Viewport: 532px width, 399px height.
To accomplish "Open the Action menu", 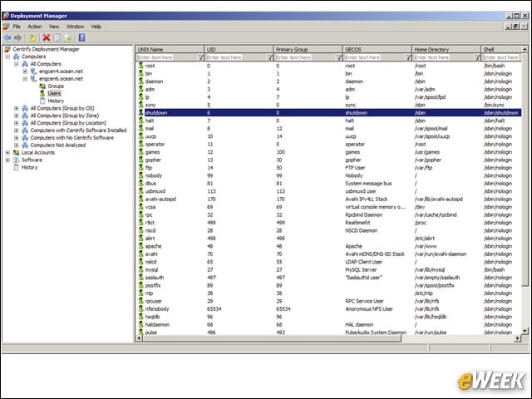I will coord(35,27).
